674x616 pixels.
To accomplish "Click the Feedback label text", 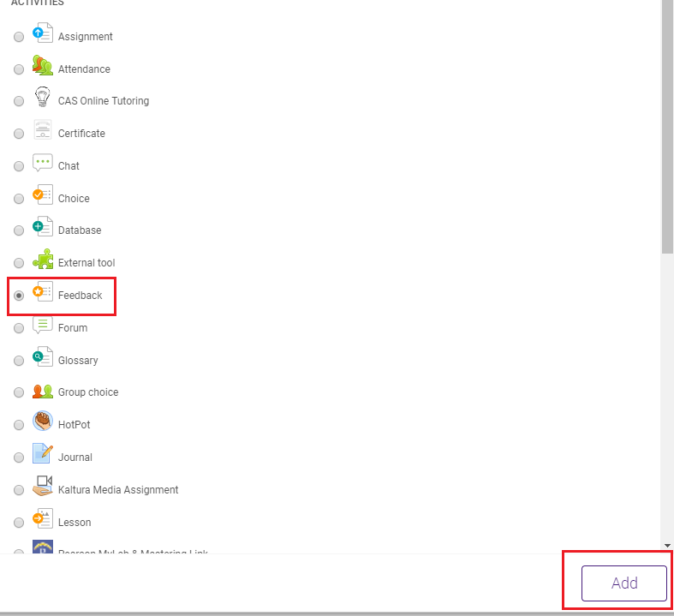I will pyautogui.click(x=81, y=296).
